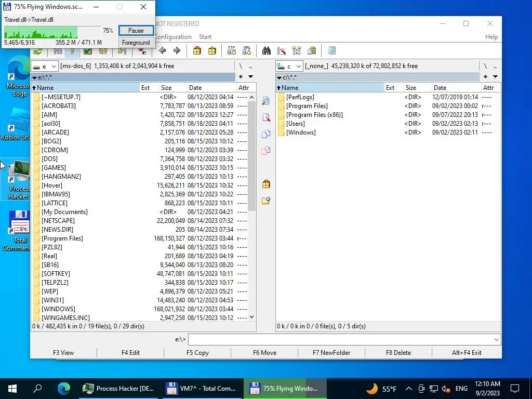Go forward with the right arrow icon

click(x=177, y=51)
